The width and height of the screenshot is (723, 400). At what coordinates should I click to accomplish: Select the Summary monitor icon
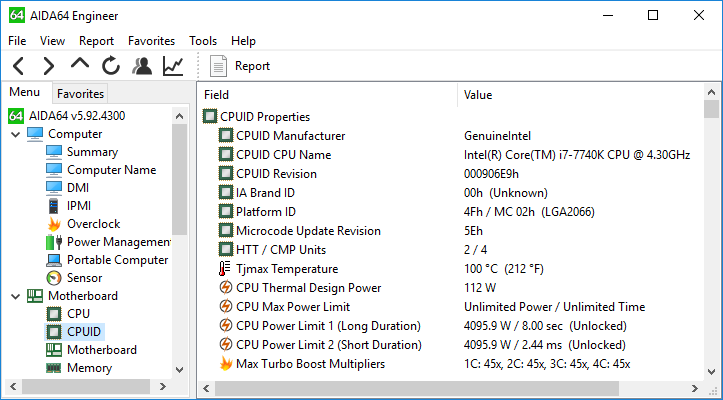(x=54, y=152)
